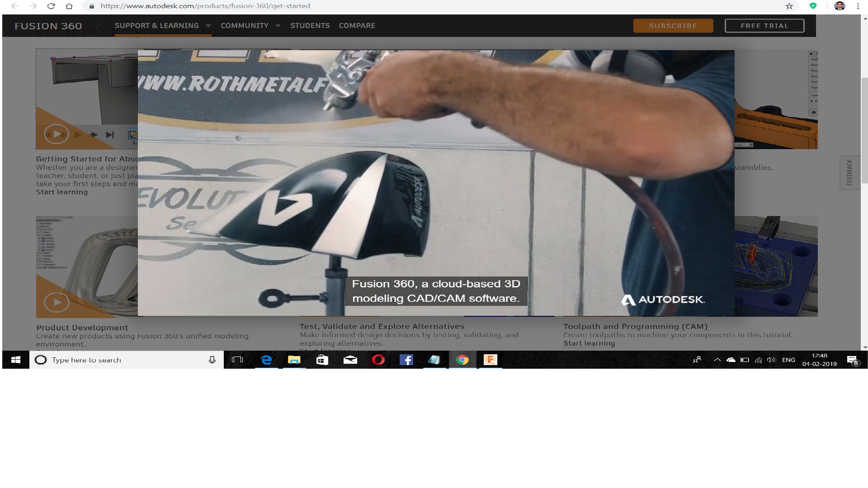Bookmark this page with star icon
The width and height of the screenshot is (868, 488).
pyautogui.click(x=789, y=6)
